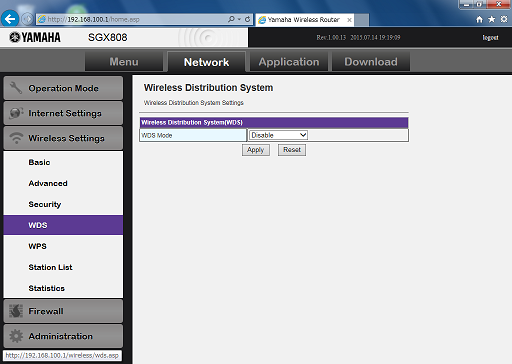Screen dimensions: 512x364
Task: Open the browser home icon
Action: click(x=479, y=19)
